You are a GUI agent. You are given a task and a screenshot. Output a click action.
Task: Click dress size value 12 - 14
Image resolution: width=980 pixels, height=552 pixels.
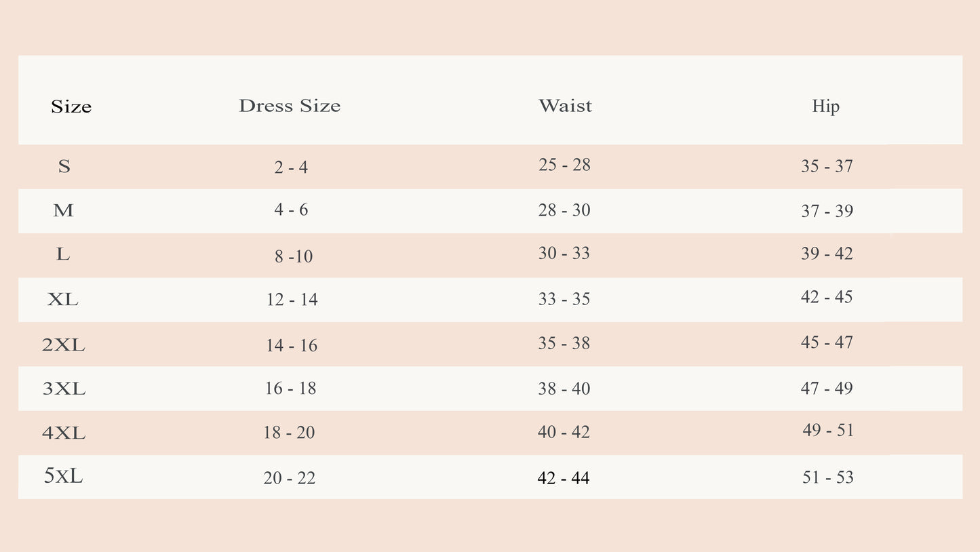point(292,300)
